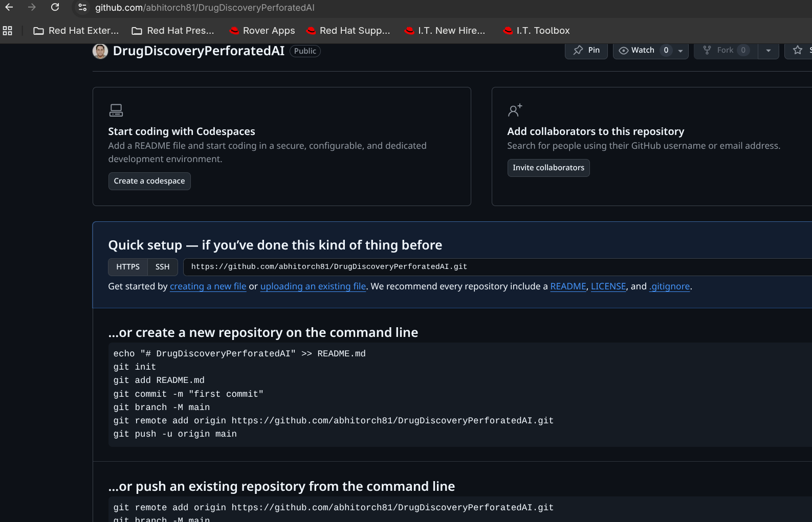Select the HTTPS clone option
This screenshot has height=522, width=812.
coord(128,267)
